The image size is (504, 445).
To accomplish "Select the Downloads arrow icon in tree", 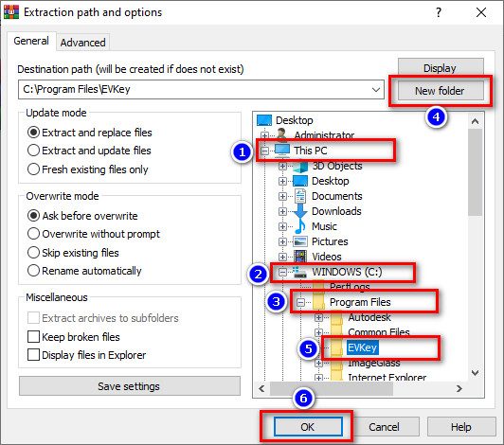I will click(x=300, y=211).
